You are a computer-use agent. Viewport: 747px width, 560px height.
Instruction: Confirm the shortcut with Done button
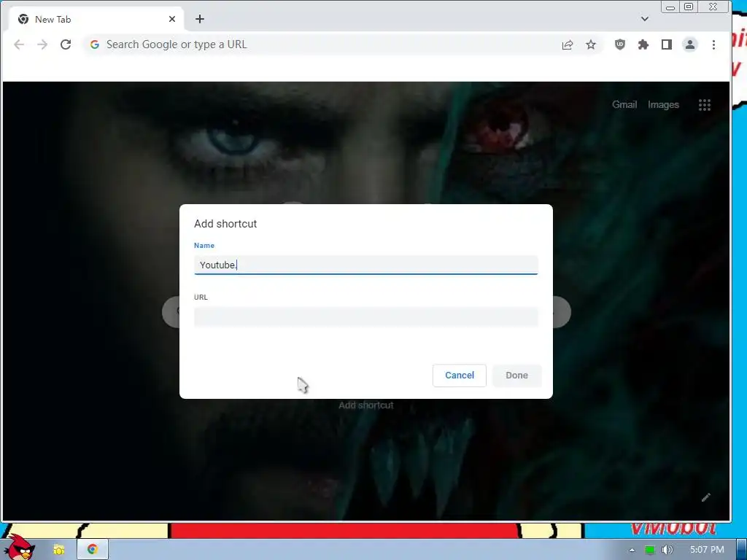[x=516, y=376]
